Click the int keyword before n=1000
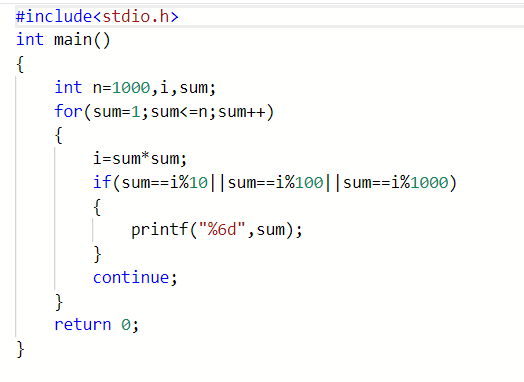524x382 pixels. pos(68,88)
